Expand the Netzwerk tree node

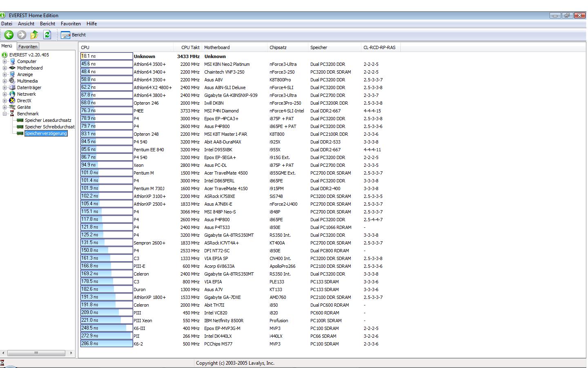coord(5,94)
